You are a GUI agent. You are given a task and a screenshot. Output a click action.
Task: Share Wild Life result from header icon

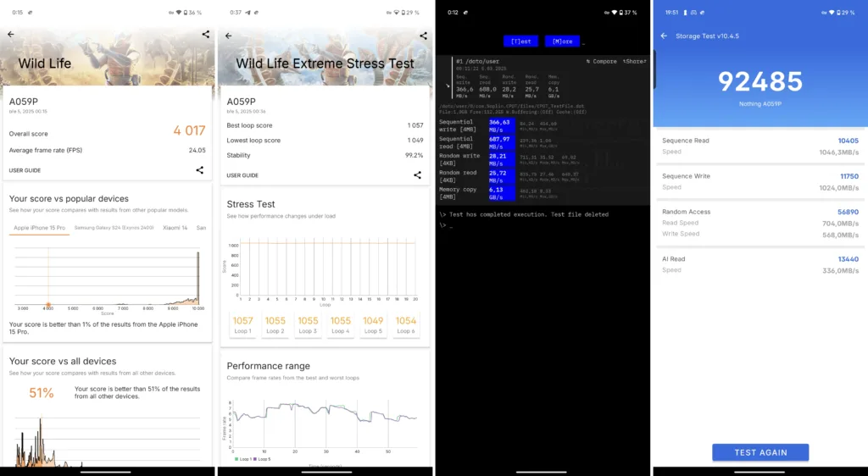(x=206, y=35)
